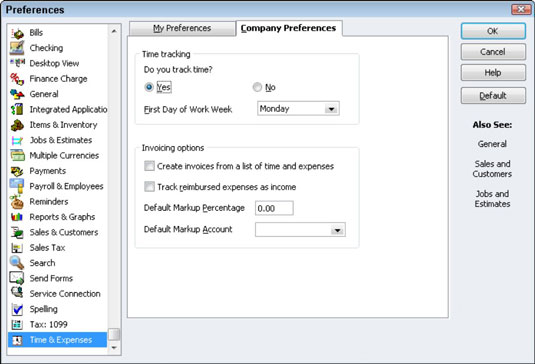Click the Integrated Applications icon

[x=17, y=109]
